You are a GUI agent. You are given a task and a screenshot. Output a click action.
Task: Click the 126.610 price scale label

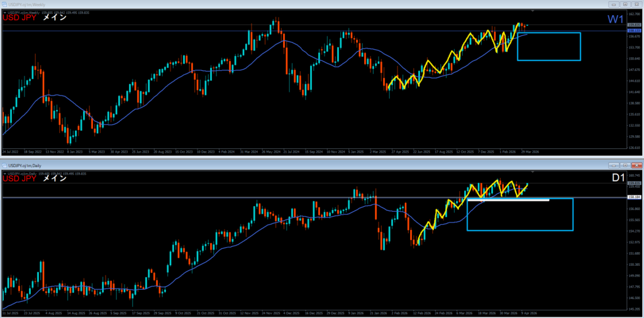[634, 148]
